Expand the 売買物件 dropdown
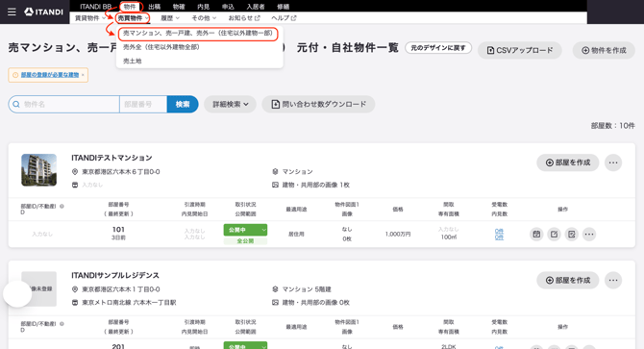Viewport: 644px width, 349px height. (133, 18)
